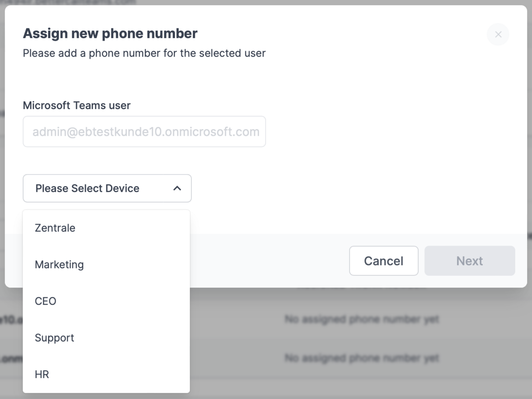Click the subtitle about adding a phone number
This screenshot has height=399, width=532.
click(x=144, y=53)
